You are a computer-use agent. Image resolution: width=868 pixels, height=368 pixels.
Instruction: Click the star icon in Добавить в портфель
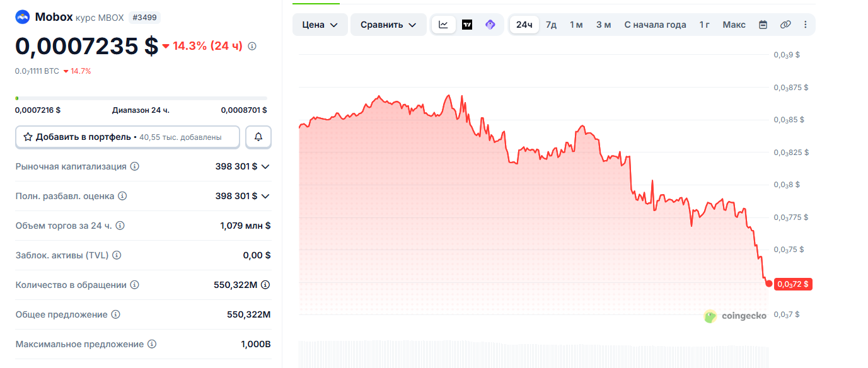[28, 137]
